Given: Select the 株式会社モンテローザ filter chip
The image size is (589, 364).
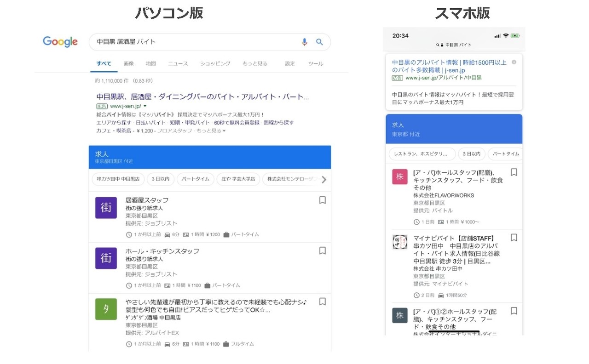Looking at the screenshot, I should pyautogui.click(x=291, y=179).
